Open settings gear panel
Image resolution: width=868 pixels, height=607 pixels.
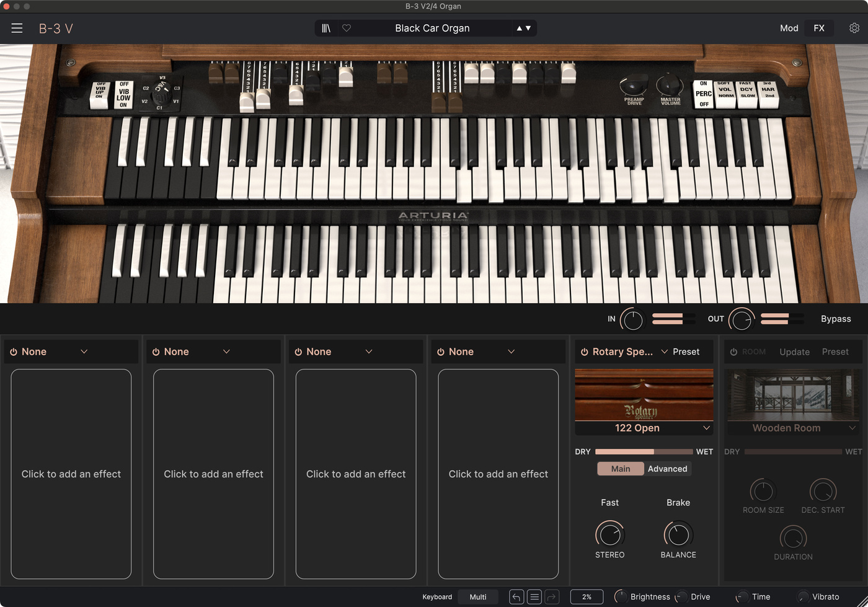pyautogui.click(x=854, y=28)
